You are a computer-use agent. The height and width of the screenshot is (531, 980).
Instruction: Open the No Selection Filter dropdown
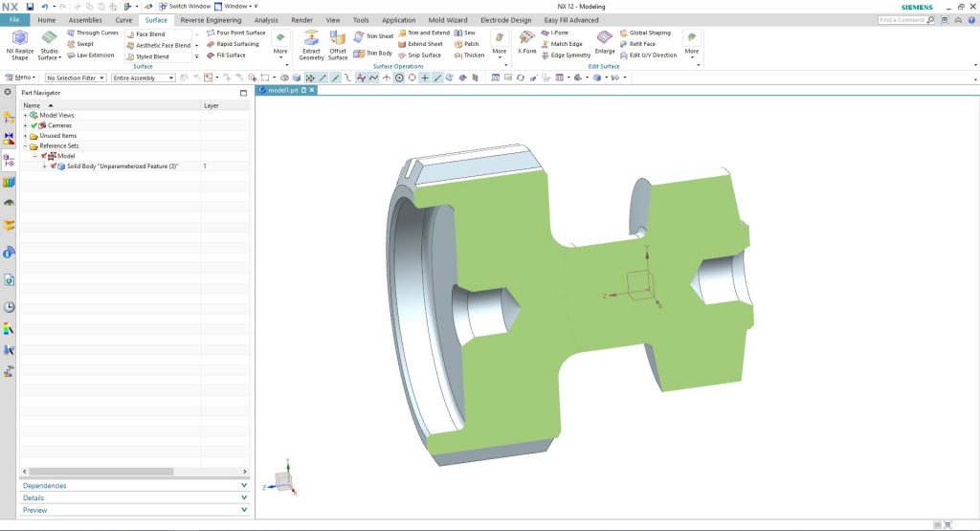click(76, 77)
